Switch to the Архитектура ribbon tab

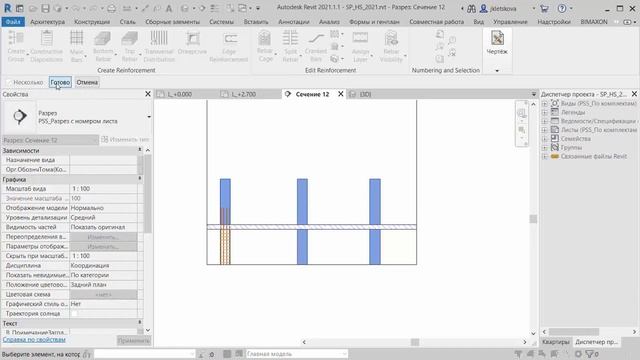click(47, 22)
